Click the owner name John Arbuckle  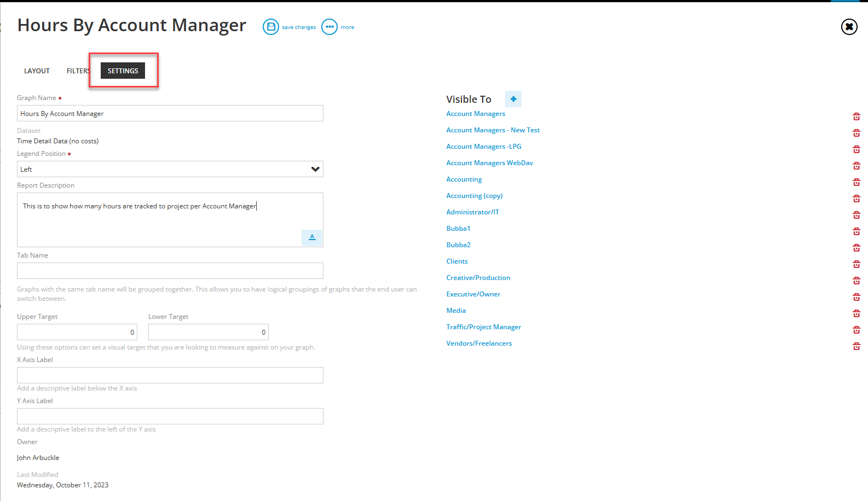(x=38, y=458)
